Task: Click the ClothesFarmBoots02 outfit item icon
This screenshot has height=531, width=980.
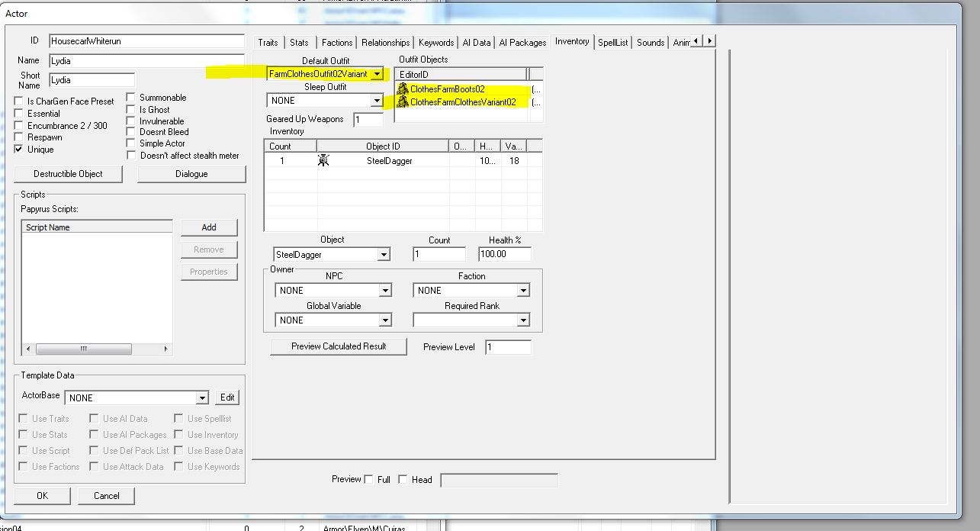Action: [402, 89]
